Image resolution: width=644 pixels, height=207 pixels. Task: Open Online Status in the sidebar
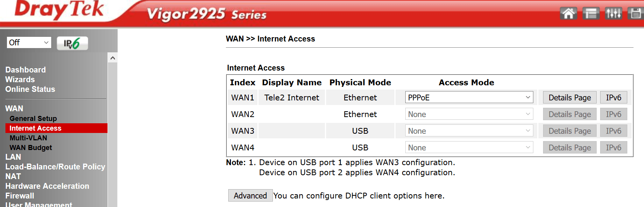click(x=30, y=89)
